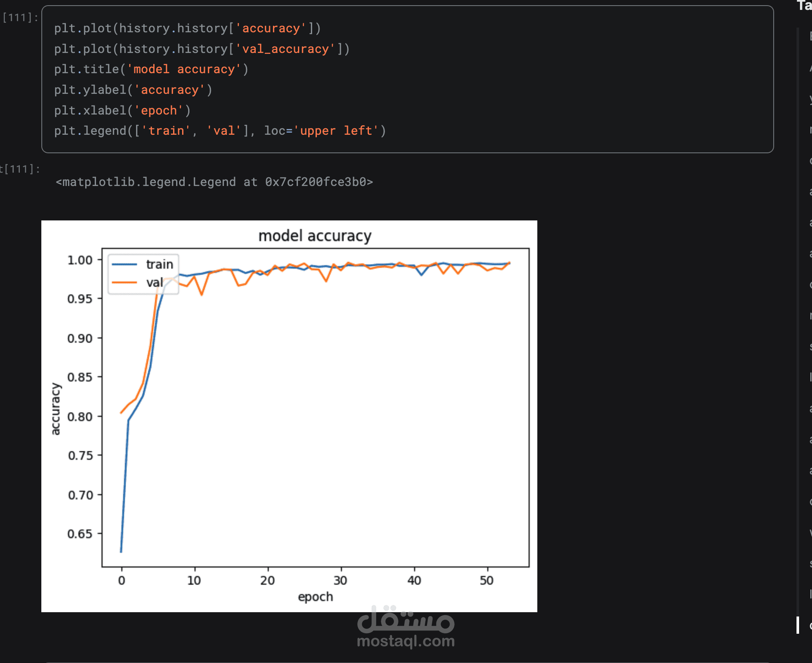
Task: Click the plt.xlabel('epoch') code line
Action: 122,111
